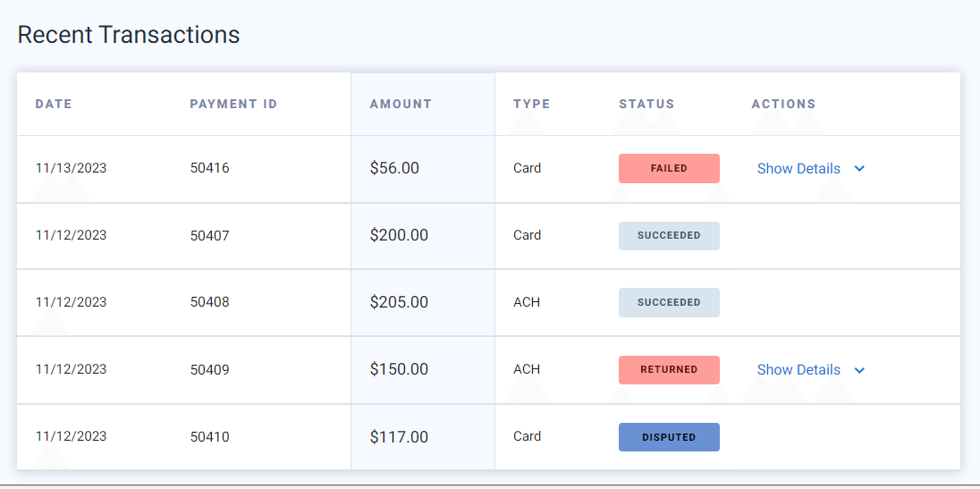Click the date of payment 50410
The height and width of the screenshot is (489, 980).
(x=72, y=436)
